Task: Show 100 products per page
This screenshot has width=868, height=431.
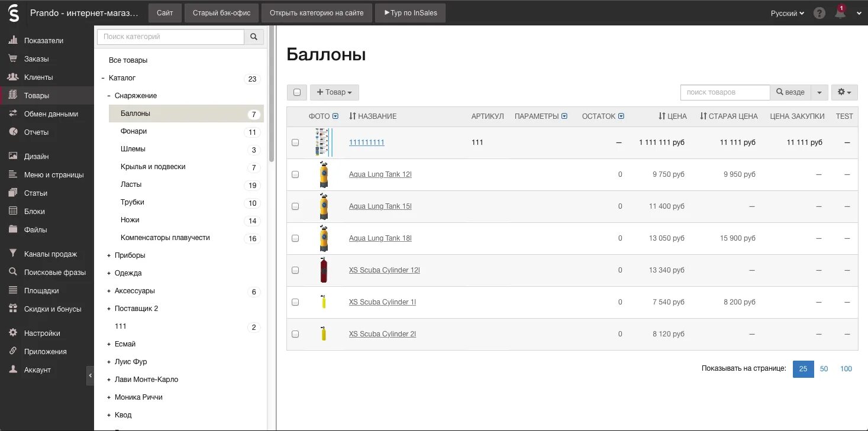Action: coord(846,369)
